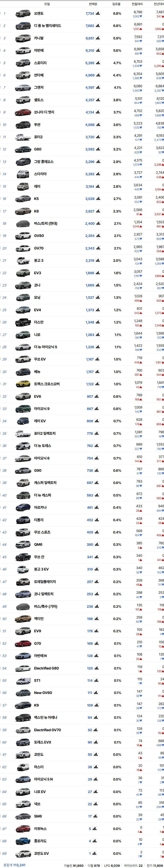Image resolution: width=164 pixels, height=868 pixels.
Task: Open the sales chart icon for EV3
Action: (98, 273)
